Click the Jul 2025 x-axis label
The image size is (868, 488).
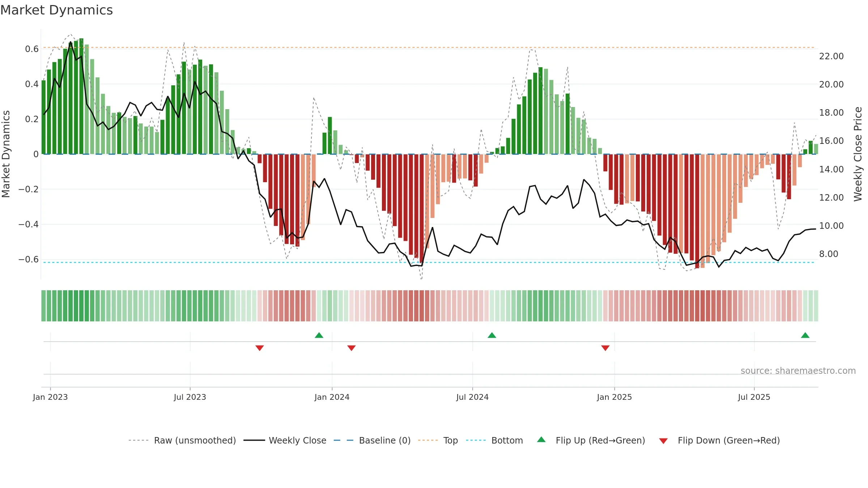tap(754, 397)
